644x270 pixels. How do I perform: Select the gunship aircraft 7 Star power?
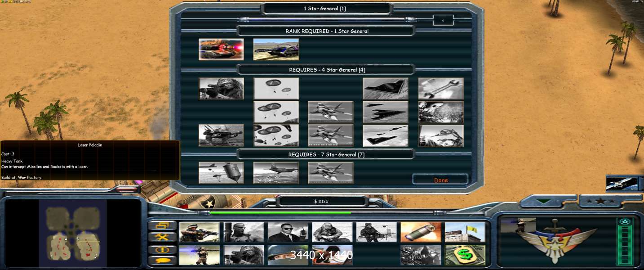[x=276, y=173]
